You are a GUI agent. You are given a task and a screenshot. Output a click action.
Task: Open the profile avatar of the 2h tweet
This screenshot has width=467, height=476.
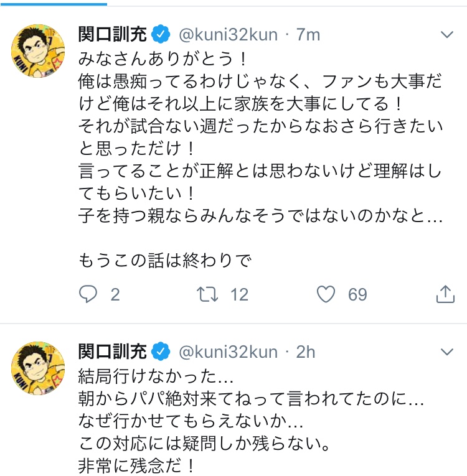tap(39, 368)
